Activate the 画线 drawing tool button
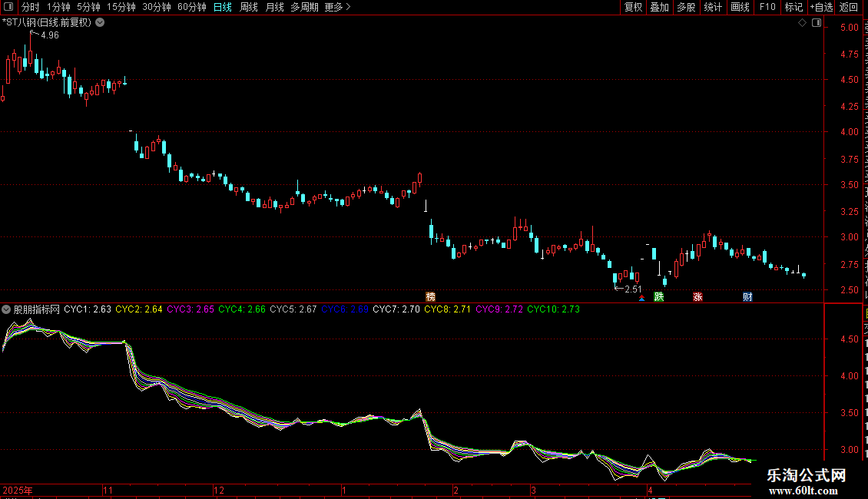 pos(740,7)
